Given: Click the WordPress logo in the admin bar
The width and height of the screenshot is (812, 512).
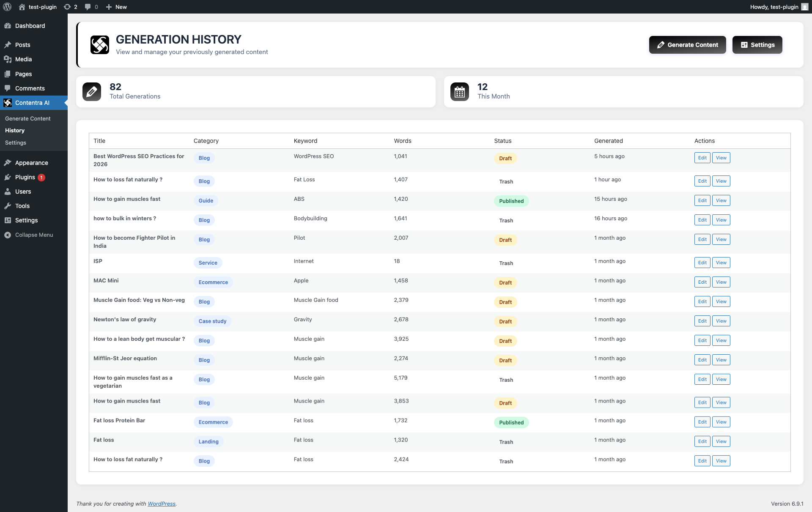Looking at the screenshot, I should (7, 7).
